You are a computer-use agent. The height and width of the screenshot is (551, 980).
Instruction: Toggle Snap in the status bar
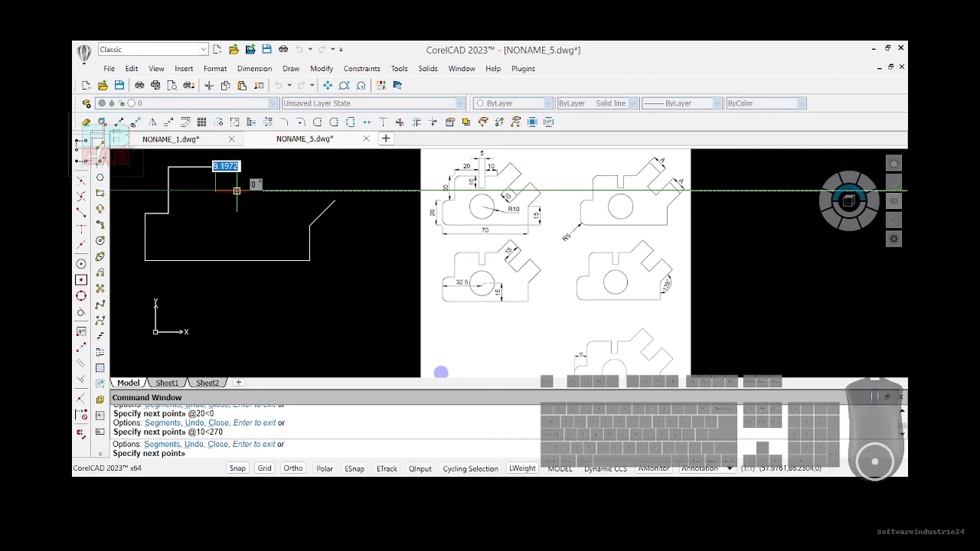click(x=237, y=468)
